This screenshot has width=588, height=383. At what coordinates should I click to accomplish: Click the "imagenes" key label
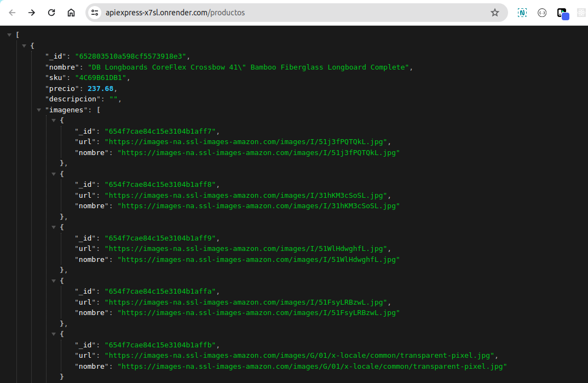pyautogui.click(x=66, y=110)
